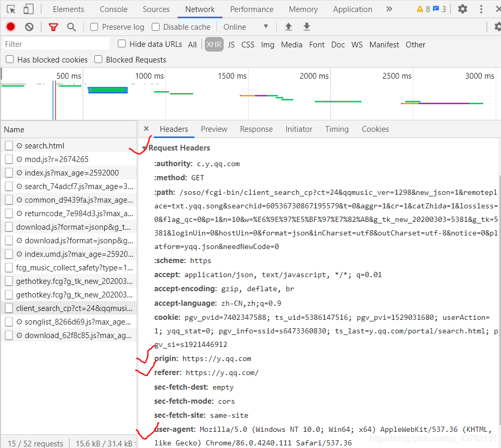The width and height of the screenshot is (501, 448).
Task: Click the blue selected bar in timeline overview
Action: pyautogui.click(x=108, y=90)
